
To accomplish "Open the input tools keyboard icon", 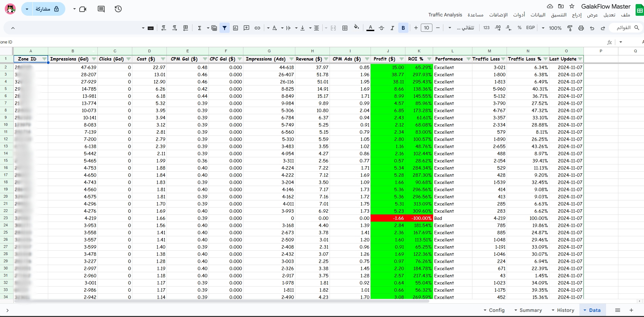I will tap(150, 28).
